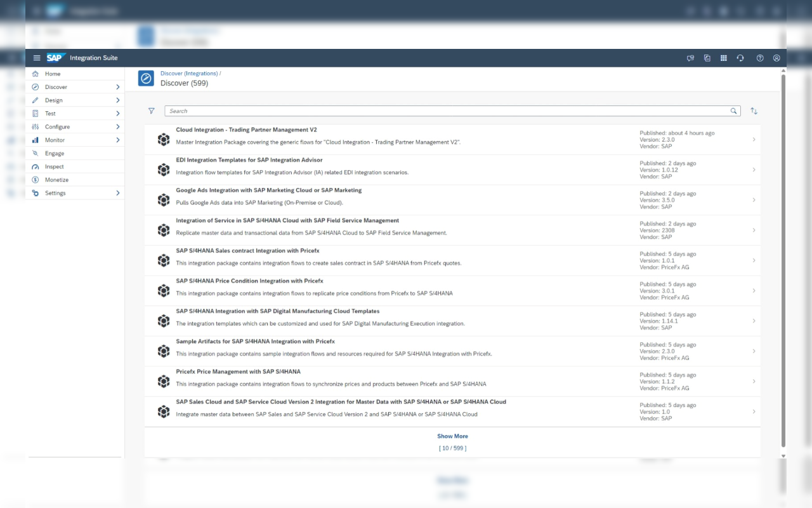
Task: Click the sort arrows icon
Action: click(754, 110)
